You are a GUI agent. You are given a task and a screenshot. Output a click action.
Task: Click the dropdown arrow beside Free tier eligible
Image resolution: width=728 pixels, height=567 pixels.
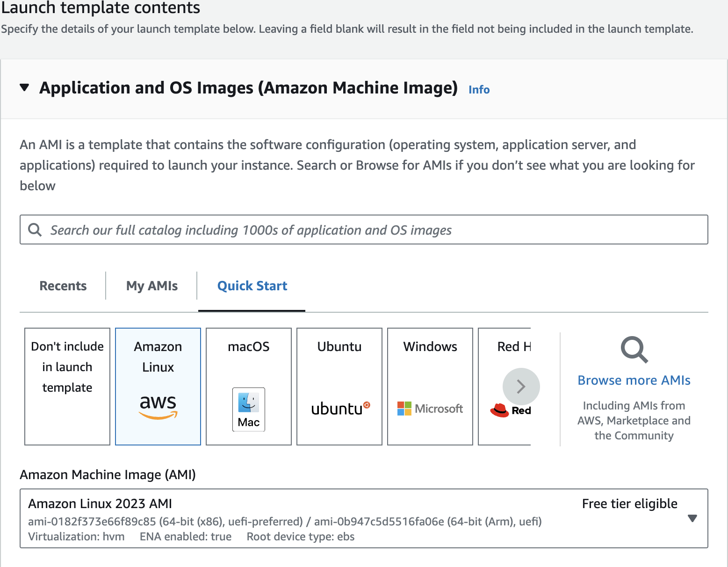pyautogui.click(x=692, y=518)
